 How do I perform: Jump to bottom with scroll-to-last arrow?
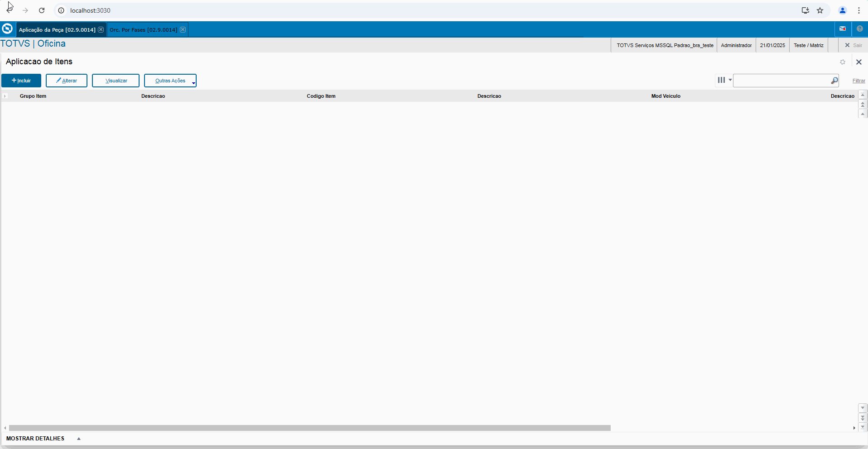point(863,427)
